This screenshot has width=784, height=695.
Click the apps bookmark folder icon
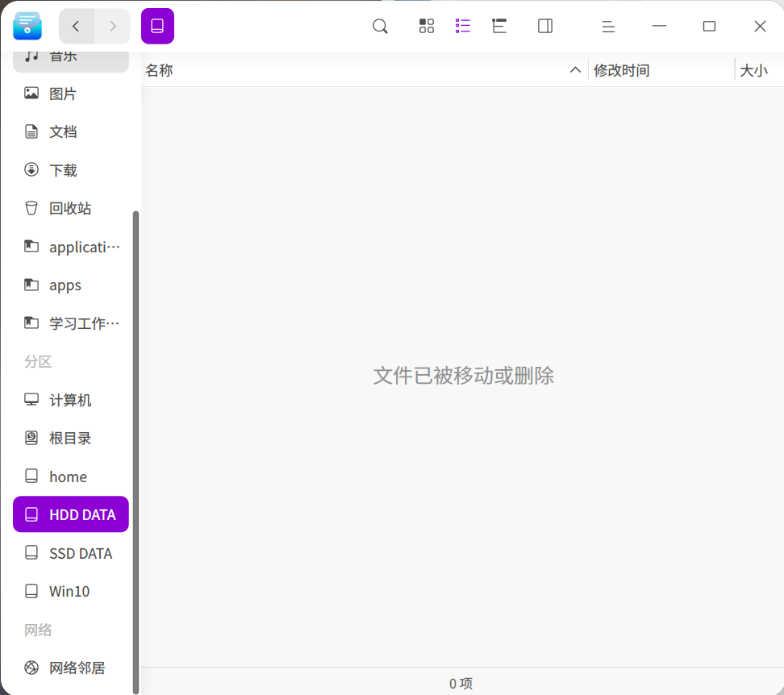(31, 285)
